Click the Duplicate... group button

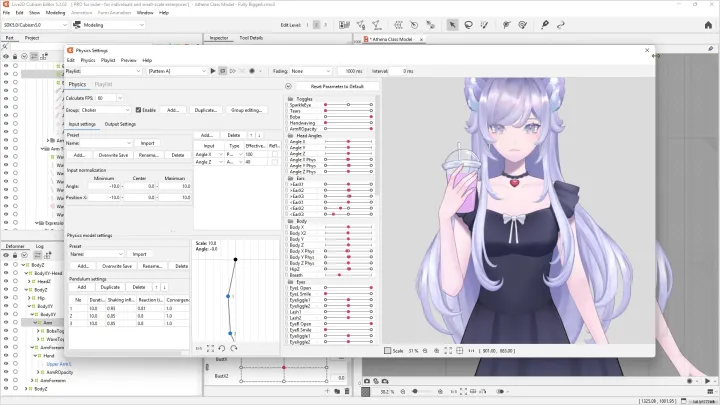206,110
